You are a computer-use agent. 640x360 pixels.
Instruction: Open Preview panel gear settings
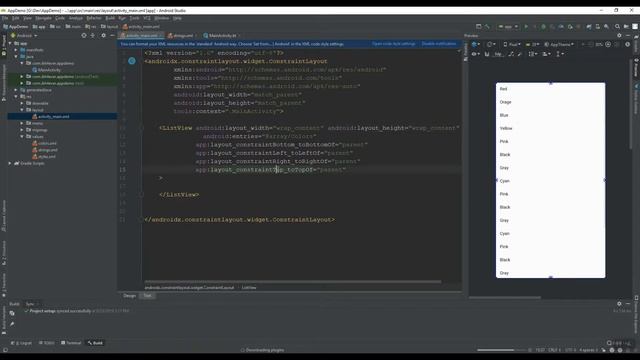tap(619, 36)
